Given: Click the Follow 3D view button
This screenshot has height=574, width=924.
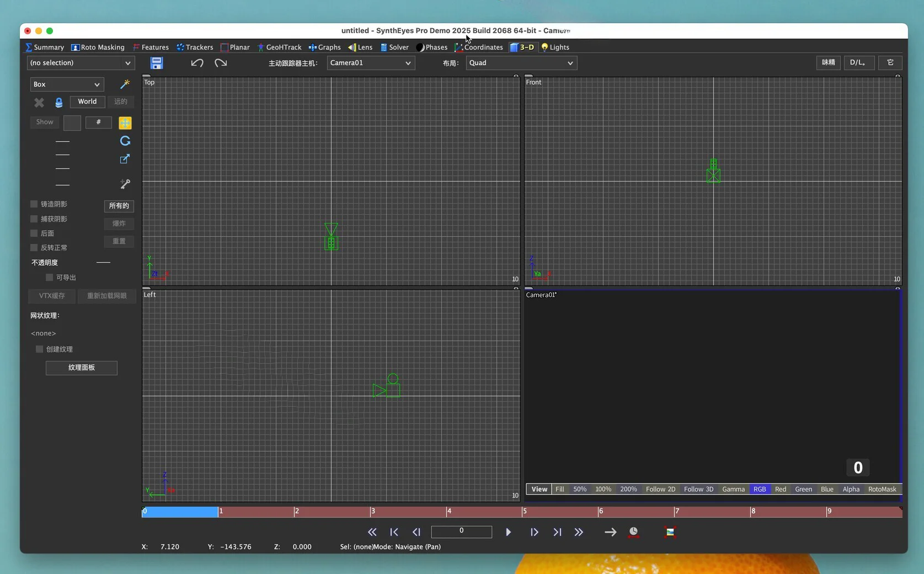Looking at the screenshot, I should [698, 490].
